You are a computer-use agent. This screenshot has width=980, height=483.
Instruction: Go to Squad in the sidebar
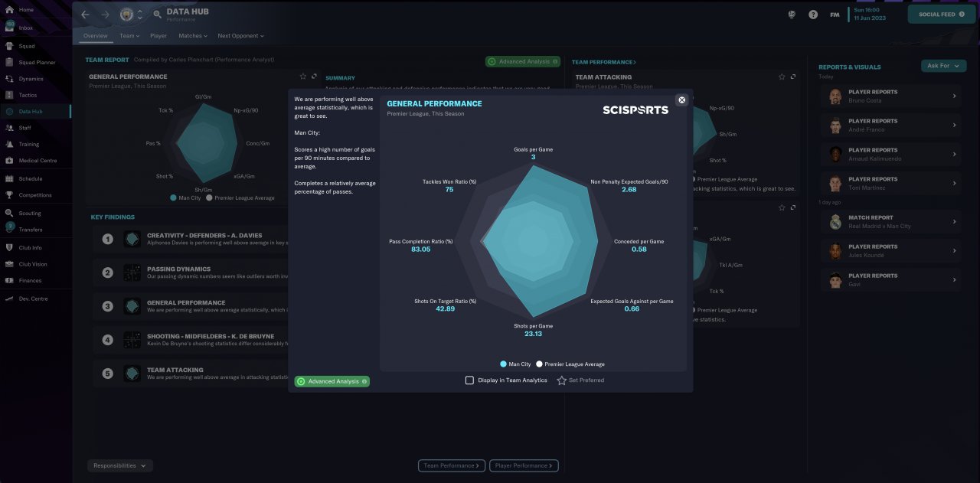click(35, 46)
